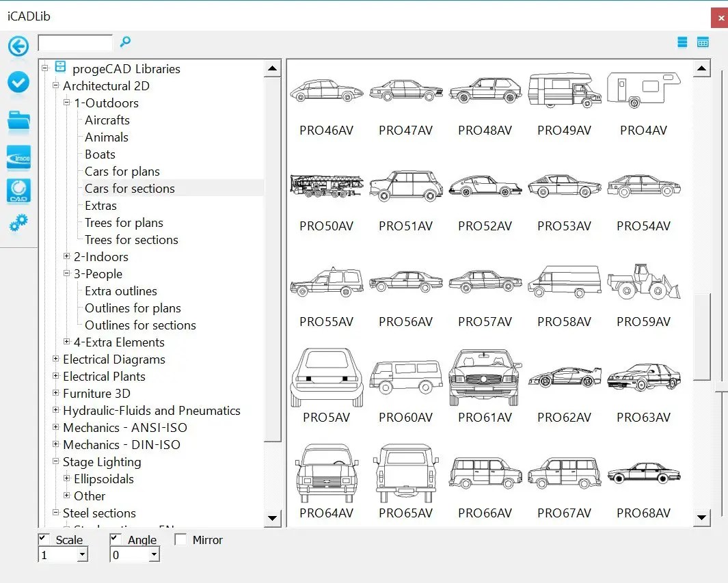This screenshot has width=728, height=583.
Task: Click the progeCAD Libraries cabinet icon
Action: click(60, 67)
